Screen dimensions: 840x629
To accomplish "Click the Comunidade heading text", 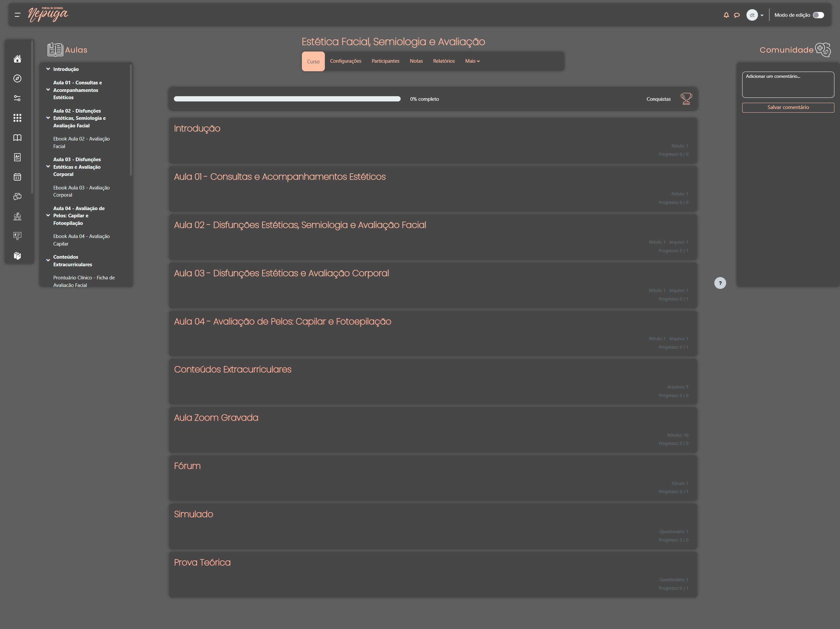I will (x=787, y=50).
